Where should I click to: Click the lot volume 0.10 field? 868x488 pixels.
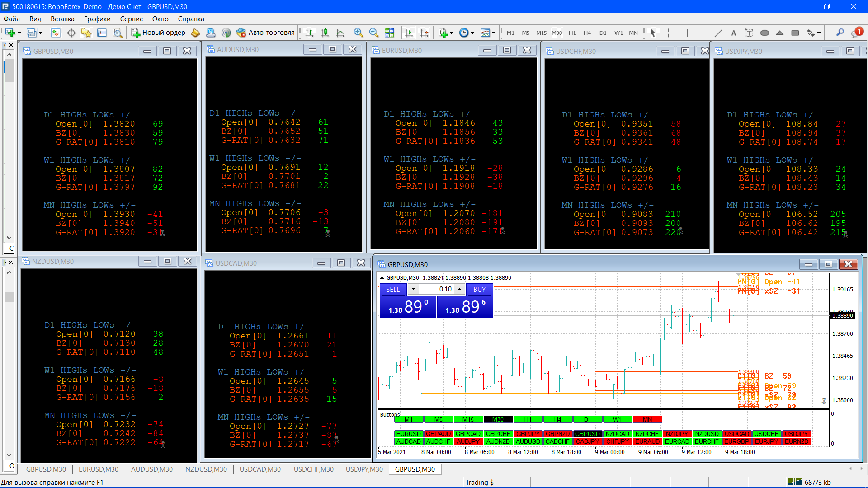point(437,290)
